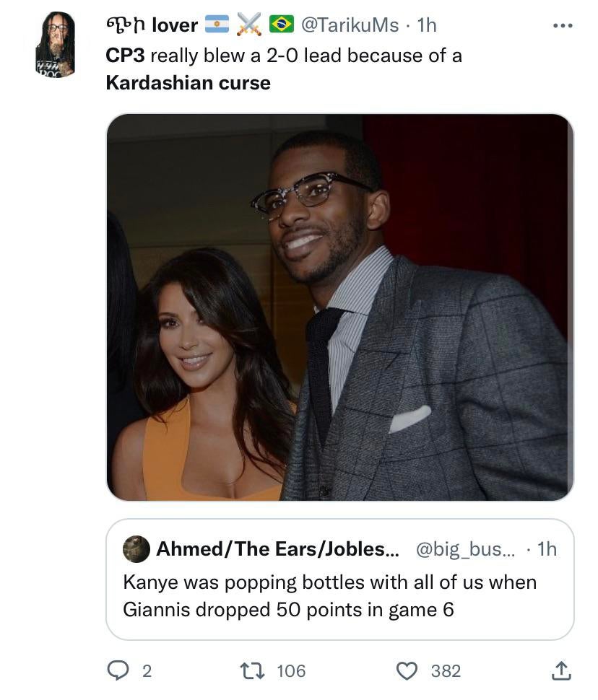Image resolution: width=598 pixels, height=700 pixels.
Task: Open the tweet author's profile avatar
Action: point(56,45)
